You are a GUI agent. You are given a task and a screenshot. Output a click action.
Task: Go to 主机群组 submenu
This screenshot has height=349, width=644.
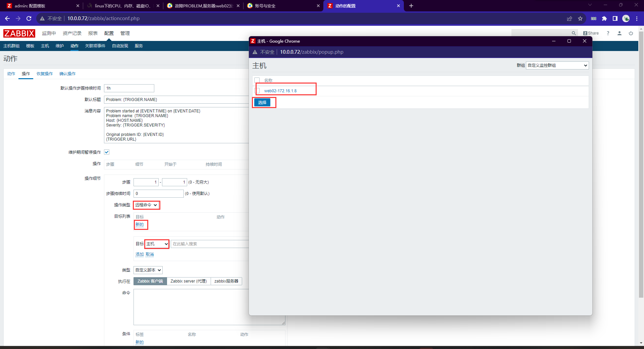pos(11,46)
